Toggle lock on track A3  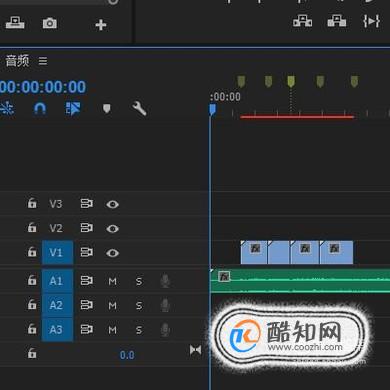click(x=32, y=329)
